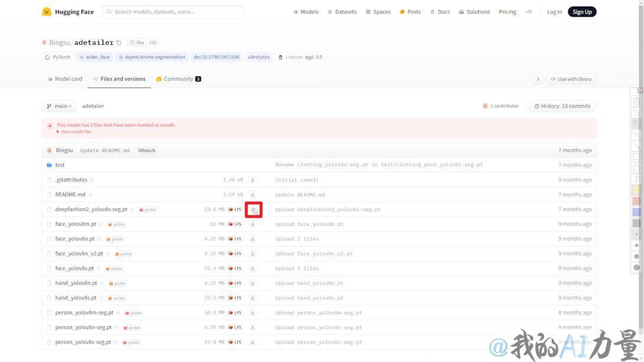Download the deepfashion2_yolov8s-seg.pt file
The image size is (644, 362).
[x=253, y=209]
